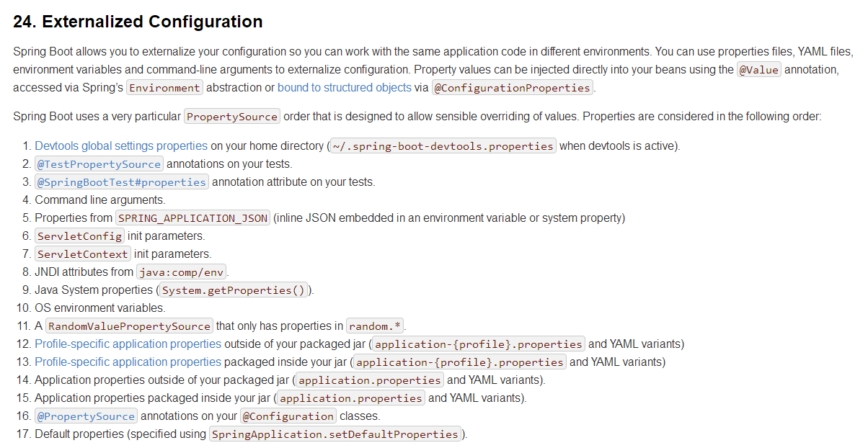Screen dimensions: 868x448
Task: Click the System.getProperties() code snippet
Action: (234, 290)
